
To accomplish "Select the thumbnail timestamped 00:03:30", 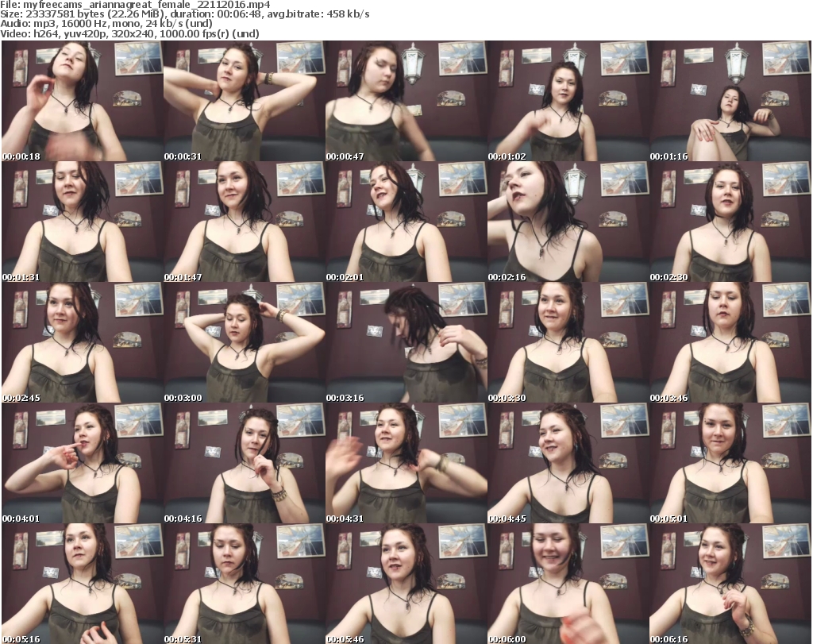I will [568, 343].
